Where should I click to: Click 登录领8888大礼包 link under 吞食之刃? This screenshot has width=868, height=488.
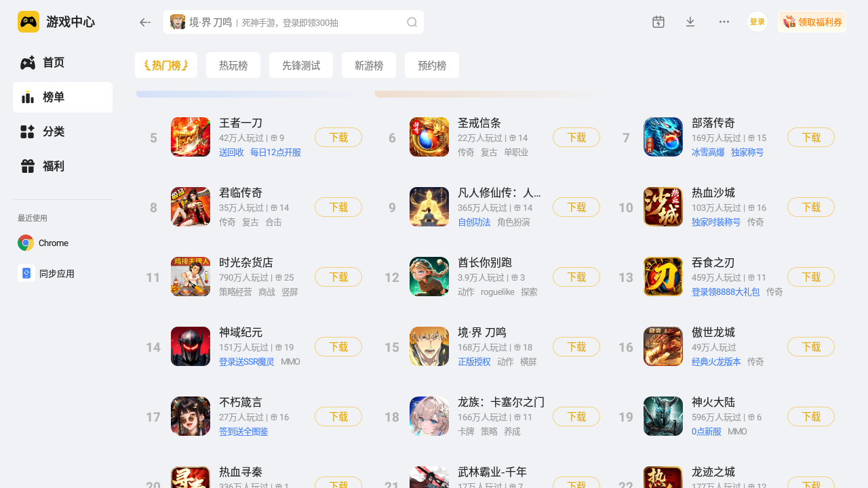(726, 292)
